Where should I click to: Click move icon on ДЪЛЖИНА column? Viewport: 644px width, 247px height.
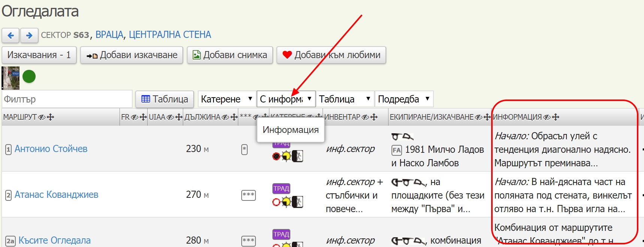pyautogui.click(x=234, y=117)
